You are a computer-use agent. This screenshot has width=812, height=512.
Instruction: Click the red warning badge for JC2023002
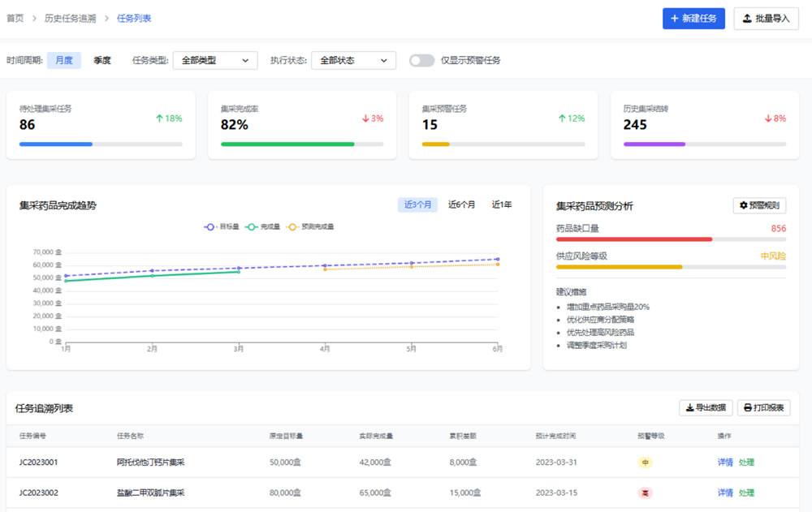645,493
